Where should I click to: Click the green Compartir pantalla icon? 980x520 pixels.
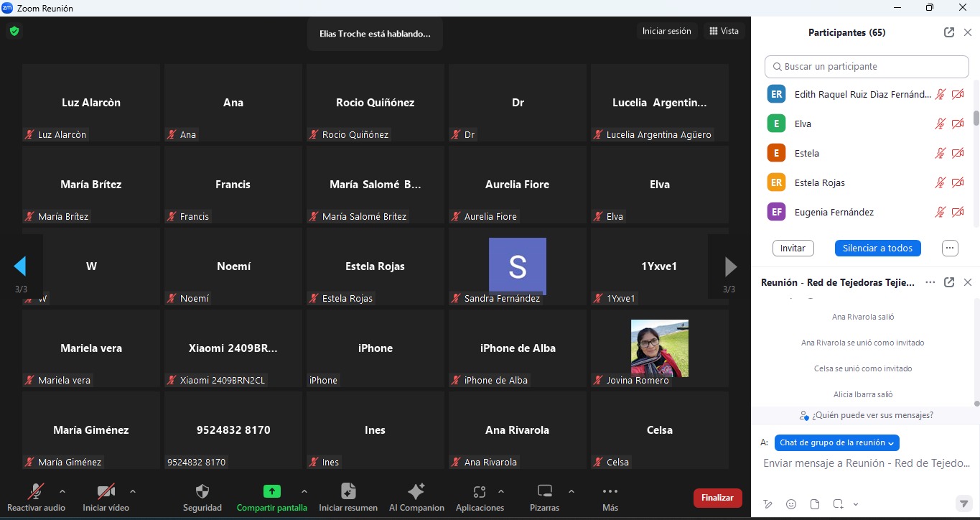pyautogui.click(x=271, y=491)
